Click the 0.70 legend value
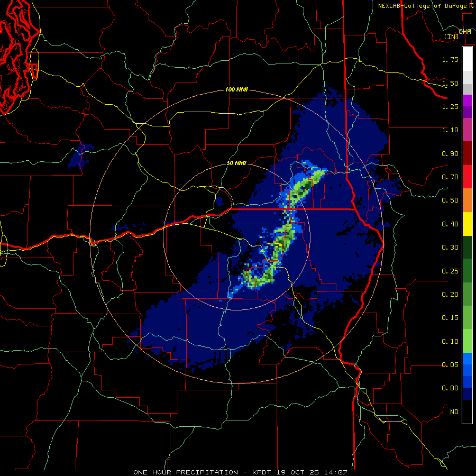Image resolution: width=476 pixels, height=476 pixels. click(x=450, y=177)
